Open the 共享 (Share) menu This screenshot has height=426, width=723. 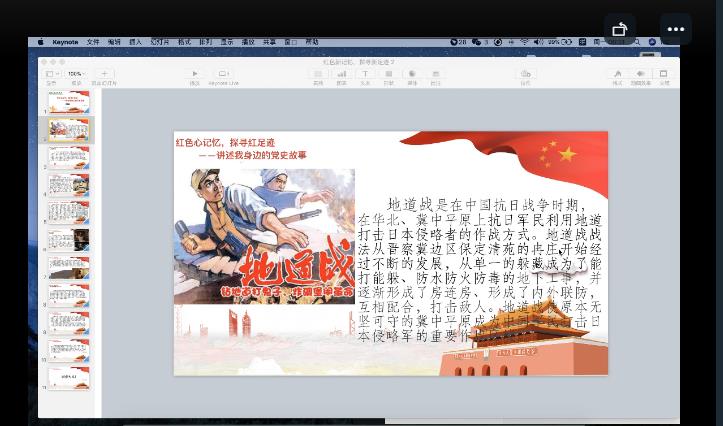tap(269, 42)
